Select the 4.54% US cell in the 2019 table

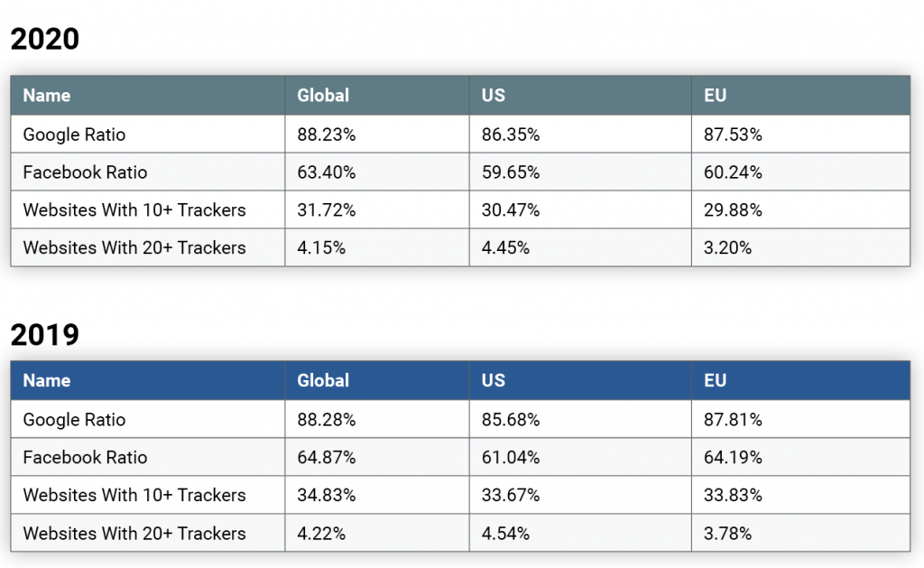coord(505,533)
